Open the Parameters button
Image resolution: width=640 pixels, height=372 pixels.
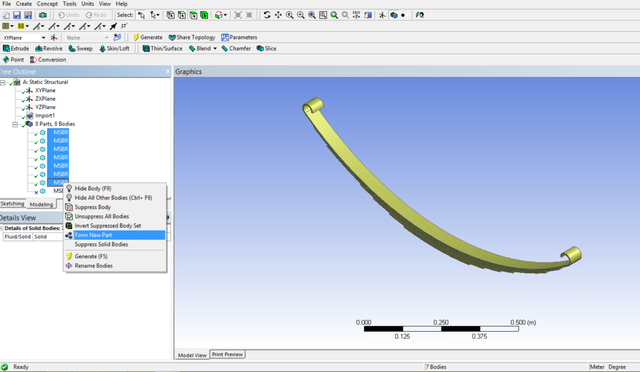tap(239, 37)
